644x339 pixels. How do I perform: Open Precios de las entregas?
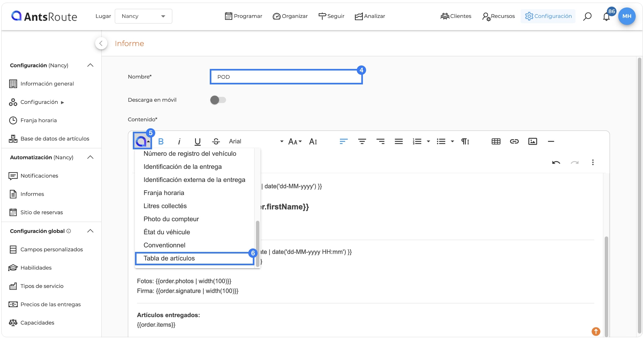pos(45,305)
